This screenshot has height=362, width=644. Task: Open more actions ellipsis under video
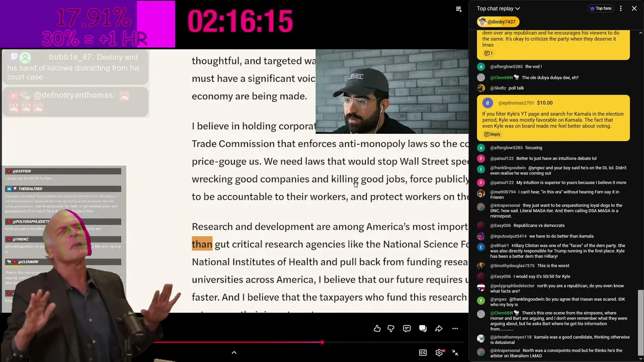click(455, 328)
